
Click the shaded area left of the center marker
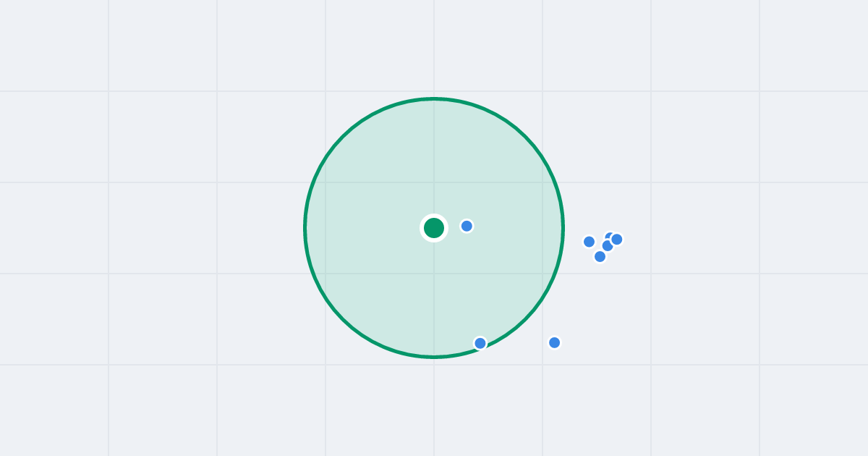(x=362, y=228)
